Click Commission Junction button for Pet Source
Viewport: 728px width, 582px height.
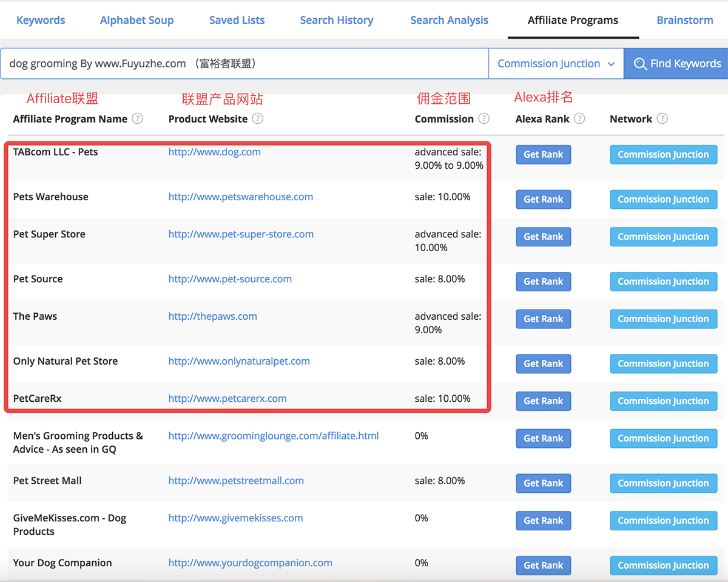(663, 282)
